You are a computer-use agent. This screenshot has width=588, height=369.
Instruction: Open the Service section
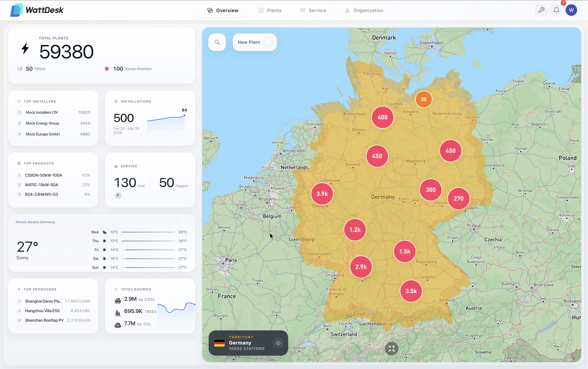tap(313, 10)
